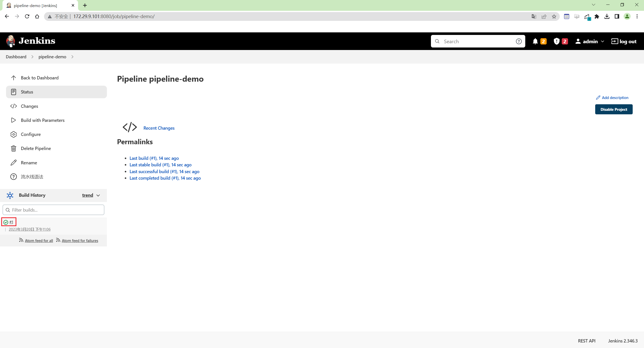Click RSS icon beside Atom feed for all
Screen dimensions: 644x348
[x=21, y=240]
